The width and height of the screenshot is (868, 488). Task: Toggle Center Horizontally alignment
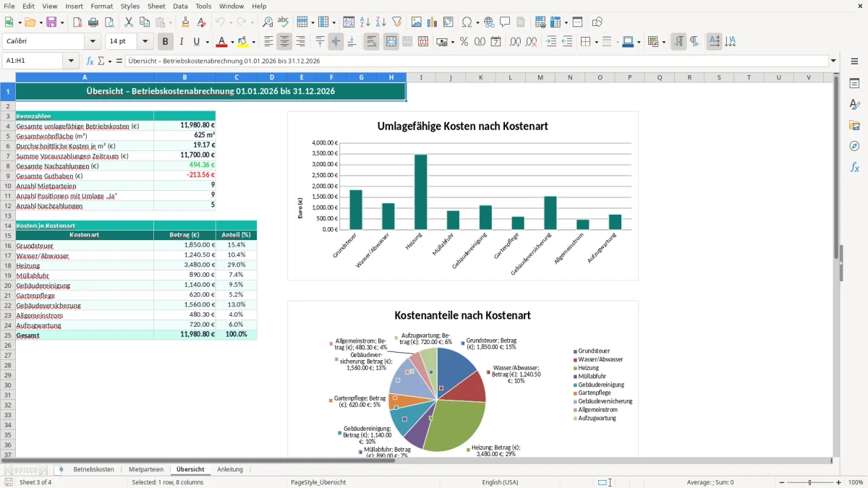[x=284, y=42]
